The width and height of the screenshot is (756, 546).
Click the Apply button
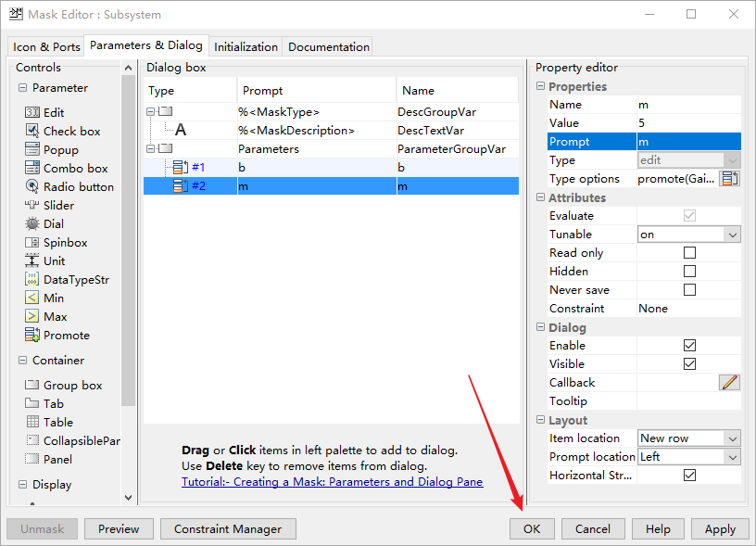(720, 529)
